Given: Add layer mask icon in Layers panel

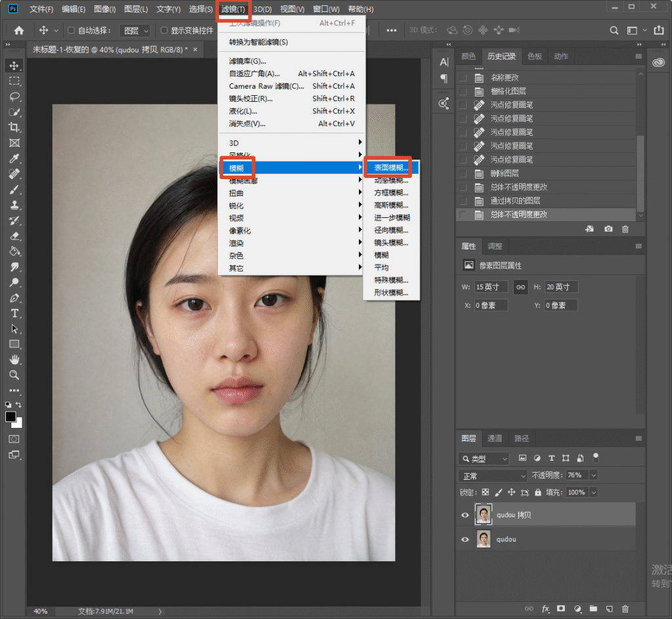Looking at the screenshot, I should (561, 608).
